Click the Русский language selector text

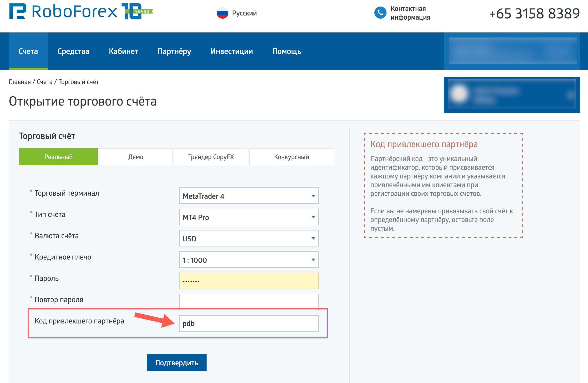[x=244, y=13]
